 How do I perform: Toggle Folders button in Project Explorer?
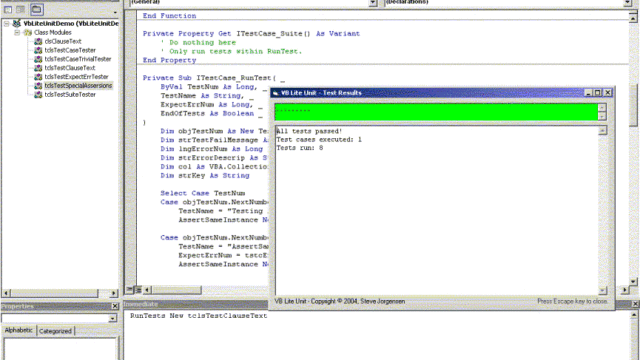point(36,9)
